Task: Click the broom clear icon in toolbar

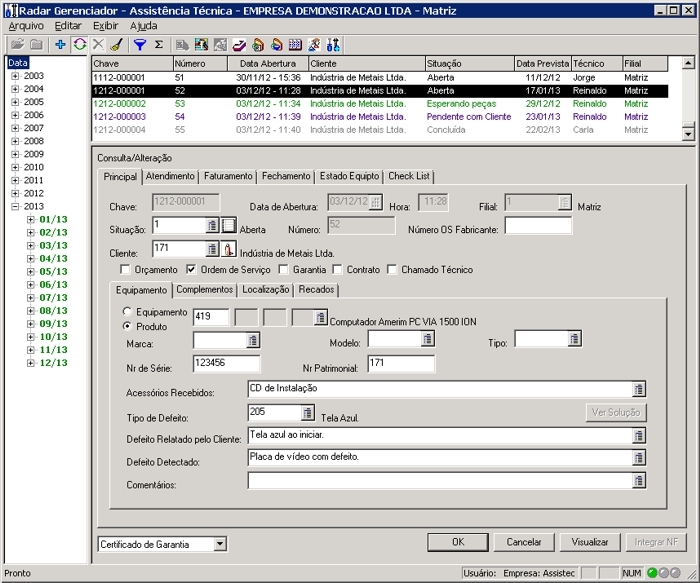Action: pos(116,45)
